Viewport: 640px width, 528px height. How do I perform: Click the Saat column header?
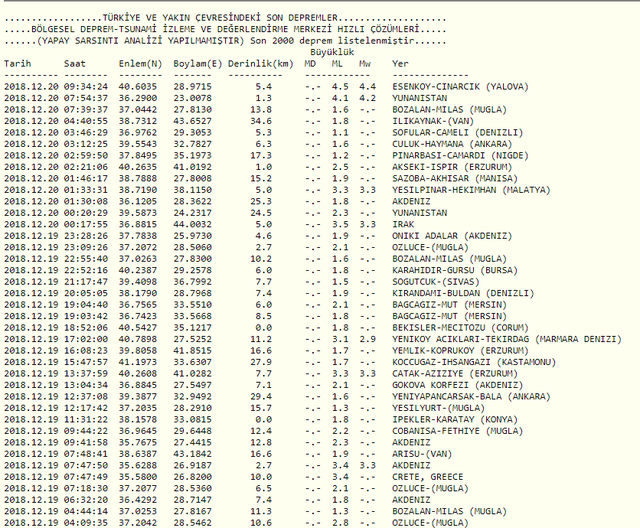click(75, 63)
